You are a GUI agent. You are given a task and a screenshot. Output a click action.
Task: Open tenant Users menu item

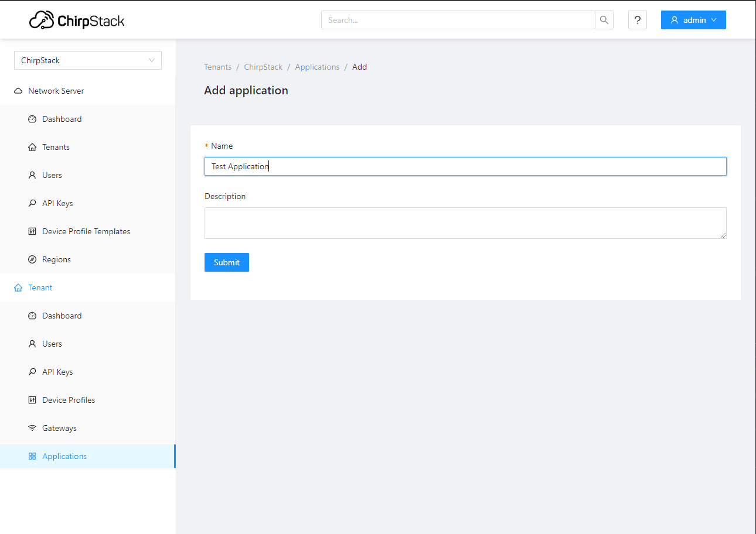click(x=52, y=344)
